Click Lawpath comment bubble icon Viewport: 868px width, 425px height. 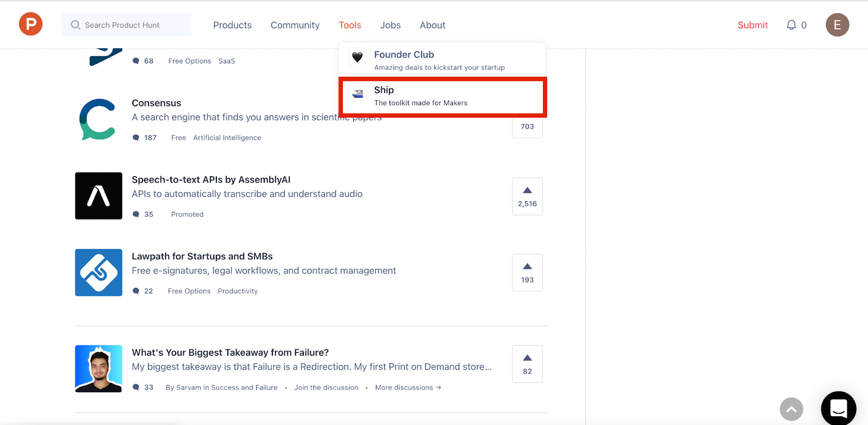coord(136,291)
